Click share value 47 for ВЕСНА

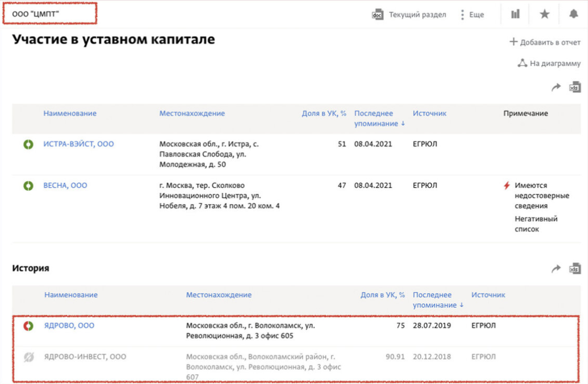point(342,185)
